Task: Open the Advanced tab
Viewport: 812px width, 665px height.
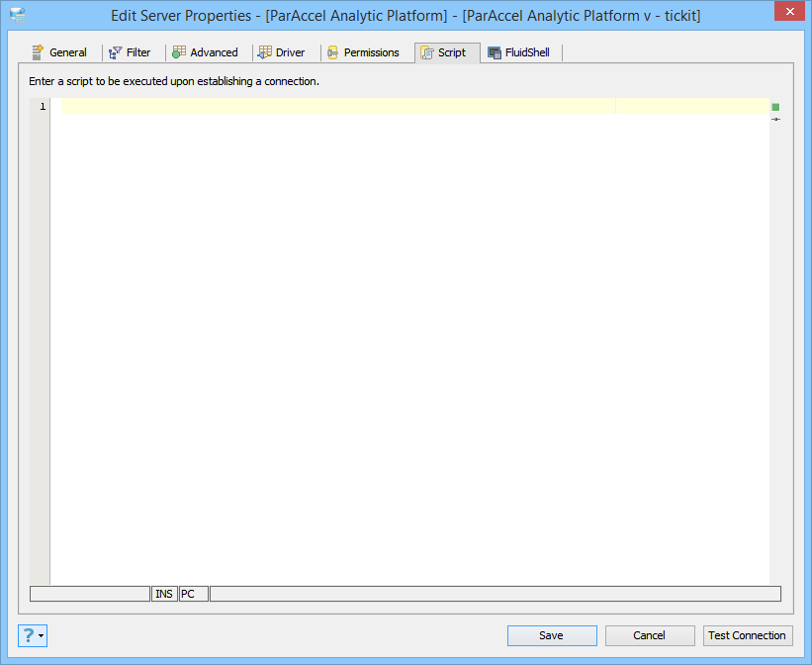Action: pos(205,52)
